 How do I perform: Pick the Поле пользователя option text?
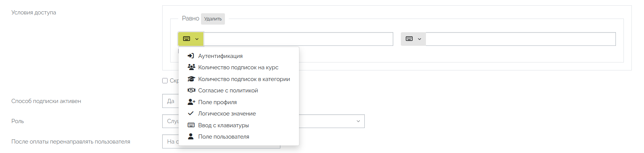point(223,137)
